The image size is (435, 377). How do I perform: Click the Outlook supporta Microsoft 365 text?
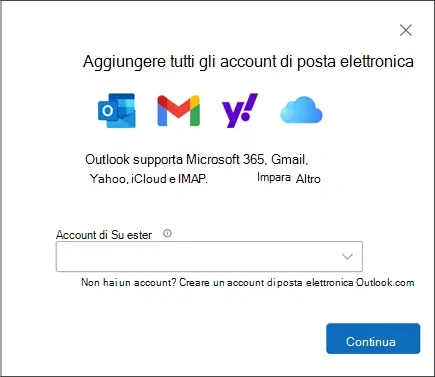coord(174,160)
